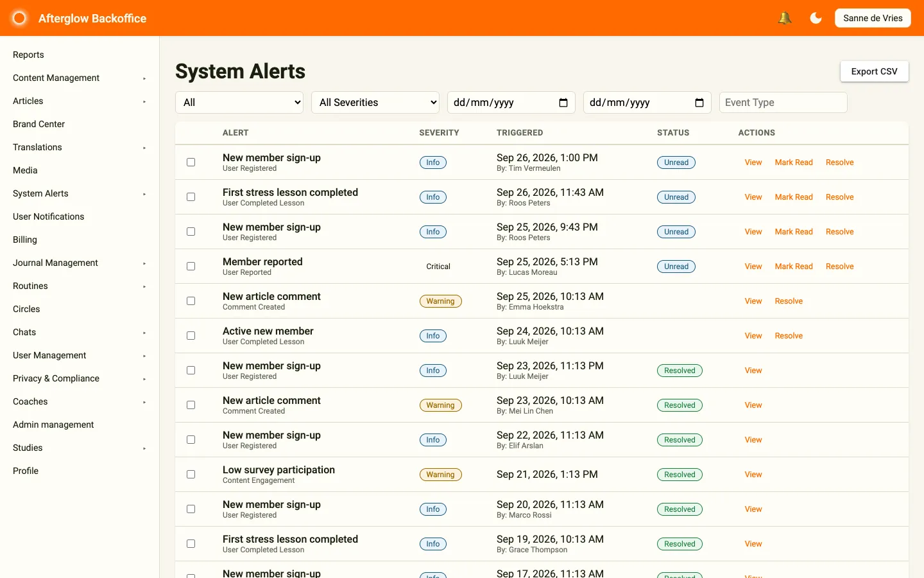Expand the Translations submenu arrow
The height and width of the screenshot is (578, 924).
(x=144, y=148)
